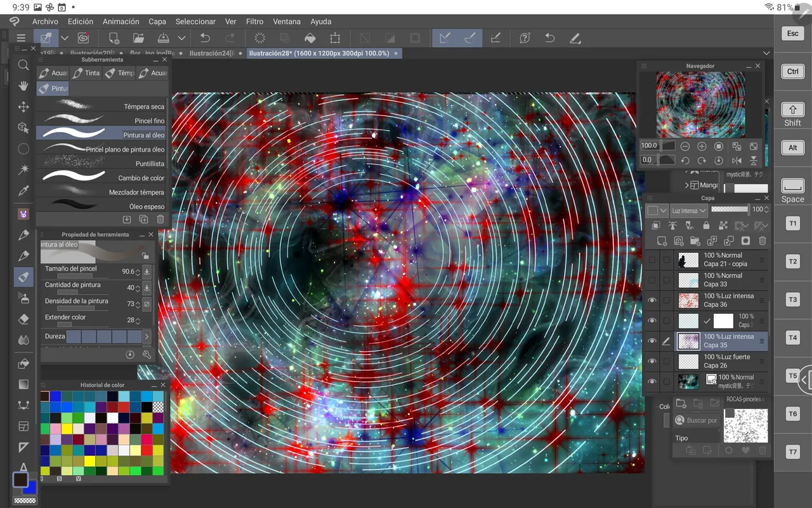Hide layer Capa 26
The height and width of the screenshot is (508, 812).
(x=652, y=361)
